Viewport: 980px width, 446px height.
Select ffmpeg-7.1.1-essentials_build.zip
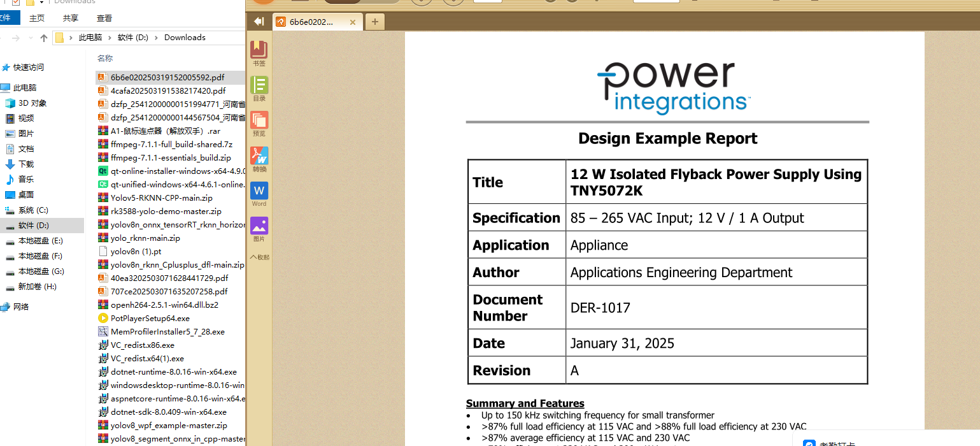tap(171, 158)
